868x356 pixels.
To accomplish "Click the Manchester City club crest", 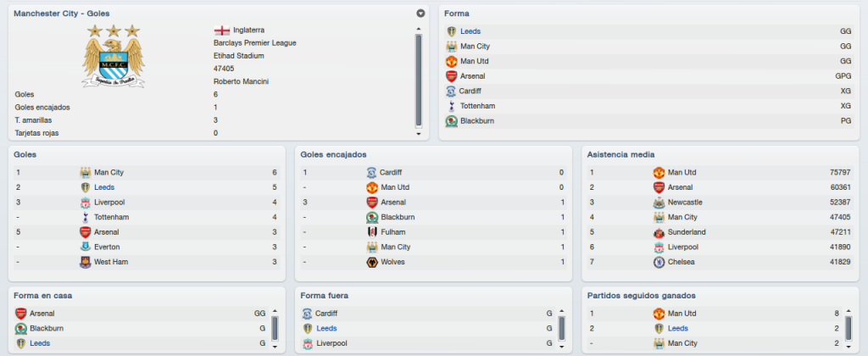I will (x=114, y=56).
